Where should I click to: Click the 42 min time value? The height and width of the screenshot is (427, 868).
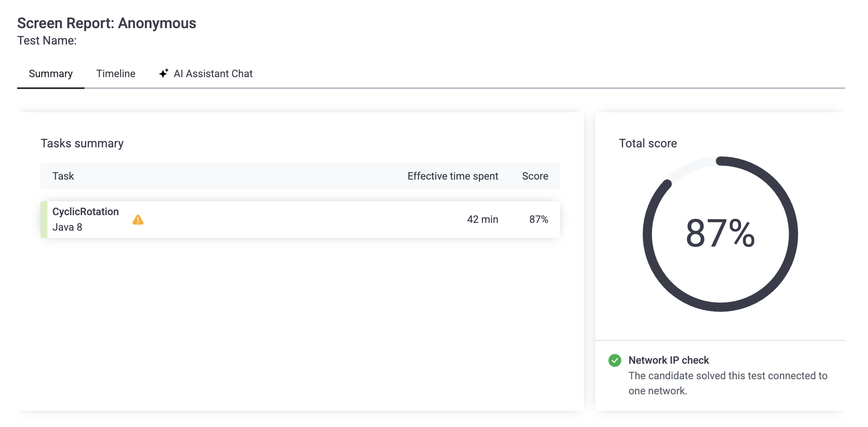click(x=482, y=220)
